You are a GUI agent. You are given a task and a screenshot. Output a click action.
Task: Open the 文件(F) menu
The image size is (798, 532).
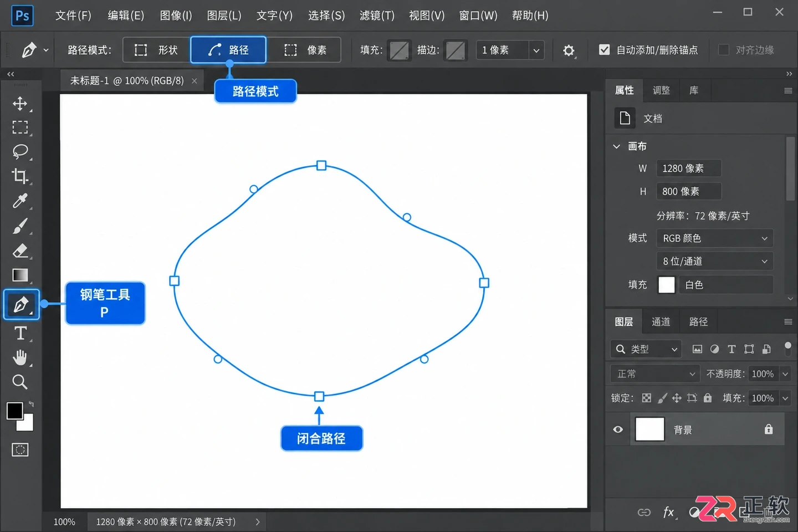point(73,16)
